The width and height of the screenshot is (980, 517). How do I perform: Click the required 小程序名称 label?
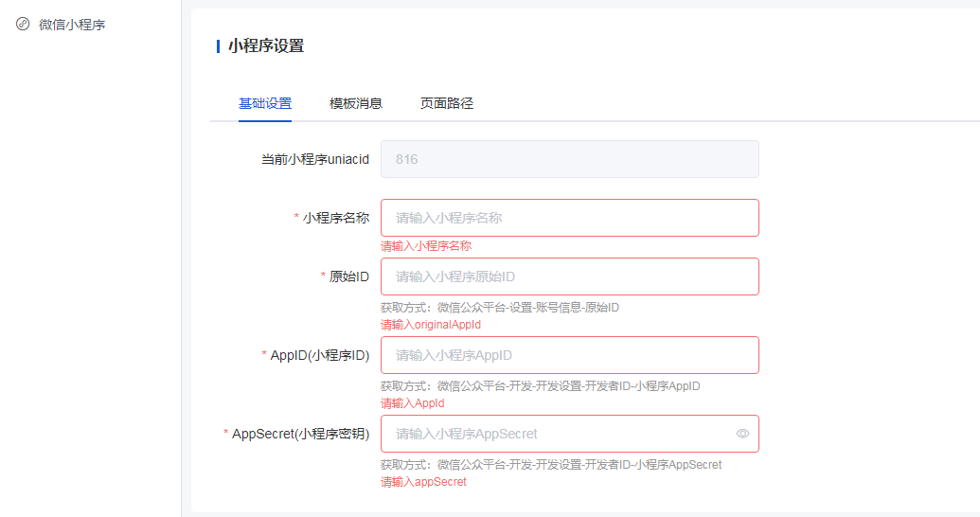coord(332,218)
